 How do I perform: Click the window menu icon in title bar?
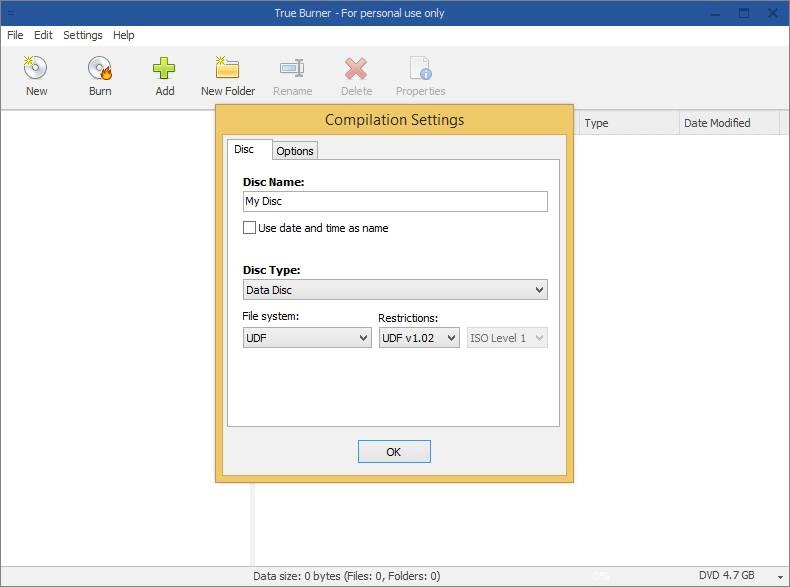point(11,13)
